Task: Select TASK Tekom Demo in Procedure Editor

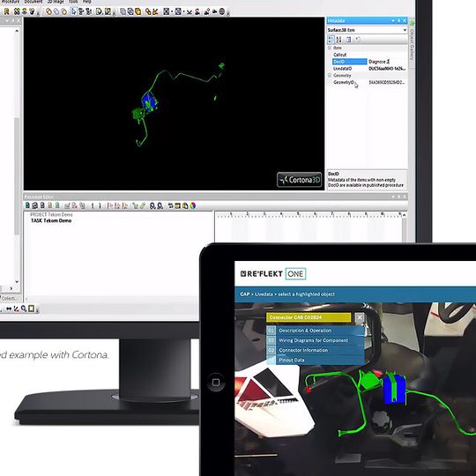Action: coord(51,220)
